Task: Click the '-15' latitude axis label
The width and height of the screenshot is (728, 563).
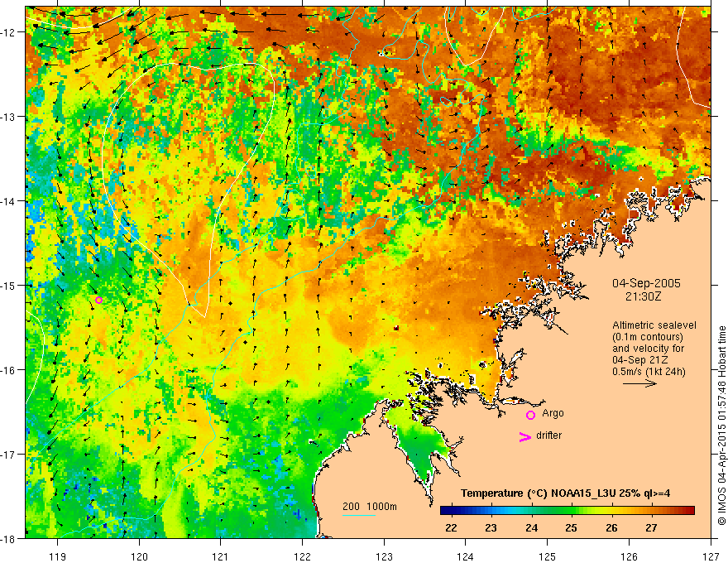Action: 9,285
